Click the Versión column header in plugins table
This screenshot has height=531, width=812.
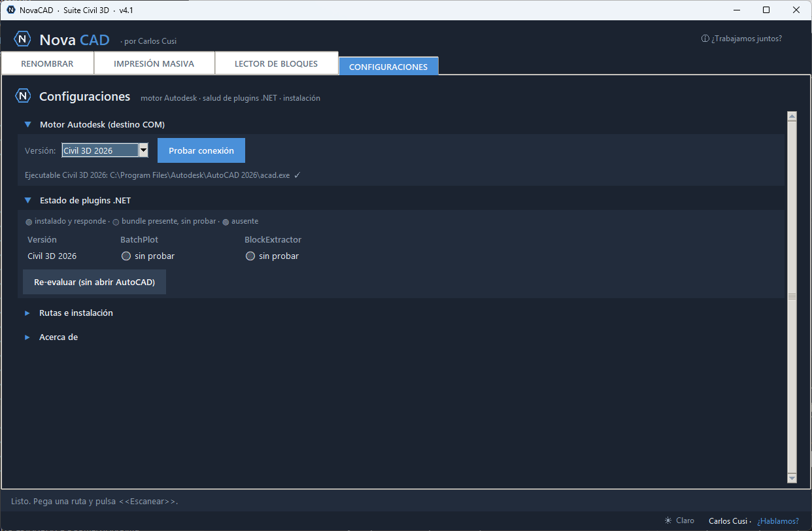click(42, 240)
